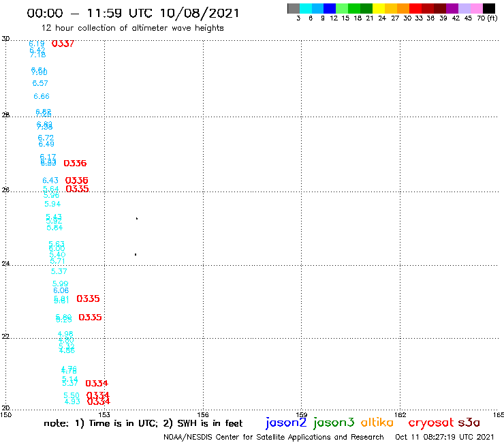Click the latitude axis label '22'
This screenshot has width=504, height=443.
point(5,336)
